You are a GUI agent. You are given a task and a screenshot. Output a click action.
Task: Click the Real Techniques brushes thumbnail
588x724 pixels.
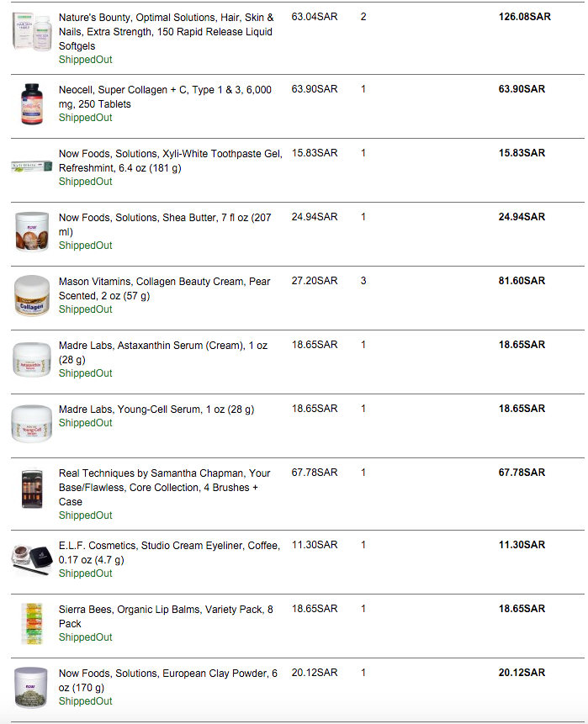coord(32,489)
